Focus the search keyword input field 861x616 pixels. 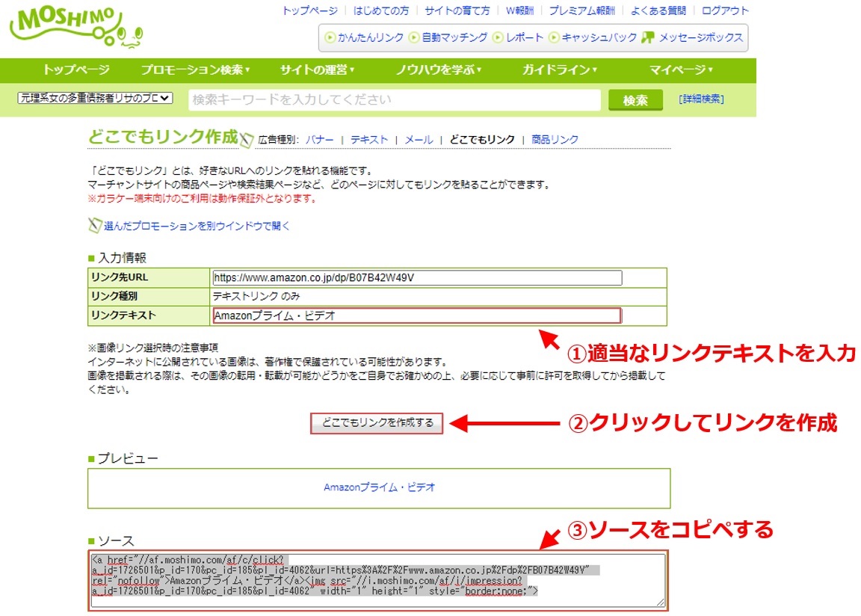click(x=395, y=100)
